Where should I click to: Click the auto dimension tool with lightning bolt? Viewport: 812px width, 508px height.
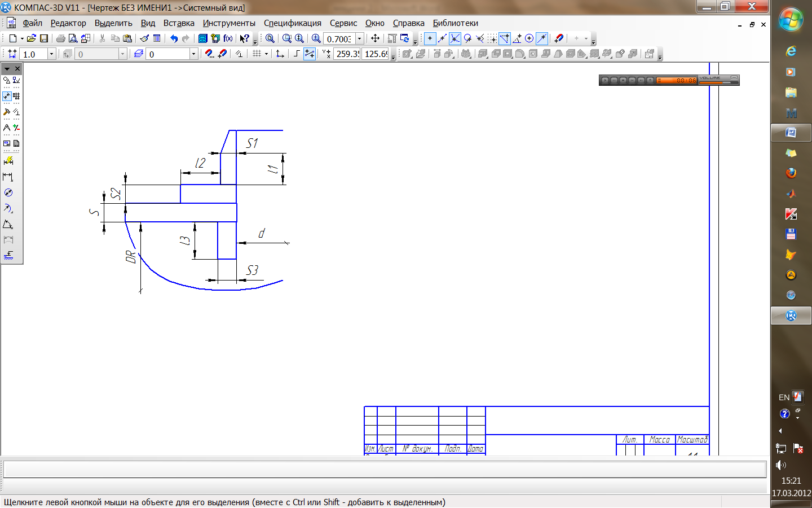[x=8, y=161]
